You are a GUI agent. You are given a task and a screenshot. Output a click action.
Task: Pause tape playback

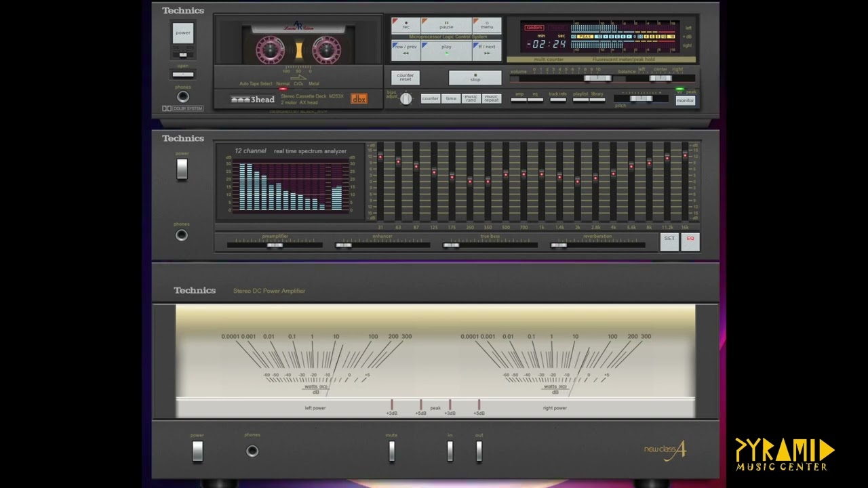click(446, 26)
